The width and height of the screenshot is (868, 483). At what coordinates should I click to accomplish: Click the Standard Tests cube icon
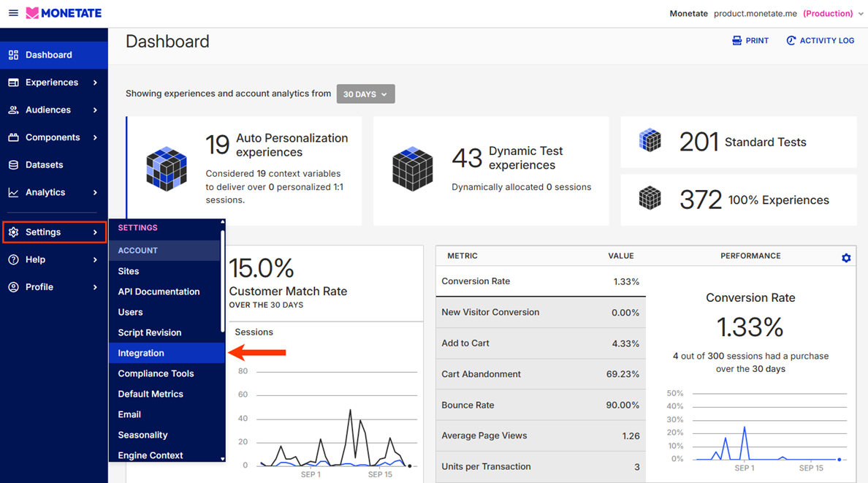650,140
